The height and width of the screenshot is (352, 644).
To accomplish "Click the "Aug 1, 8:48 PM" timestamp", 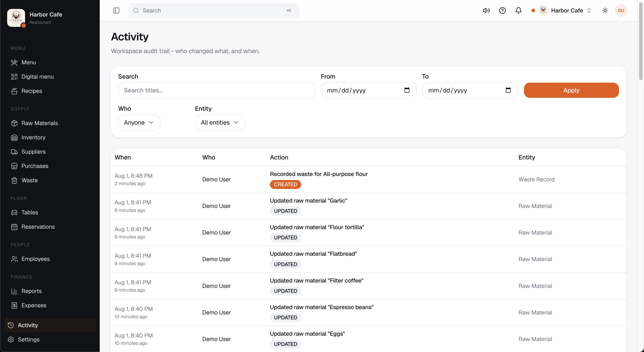I will pos(133,176).
